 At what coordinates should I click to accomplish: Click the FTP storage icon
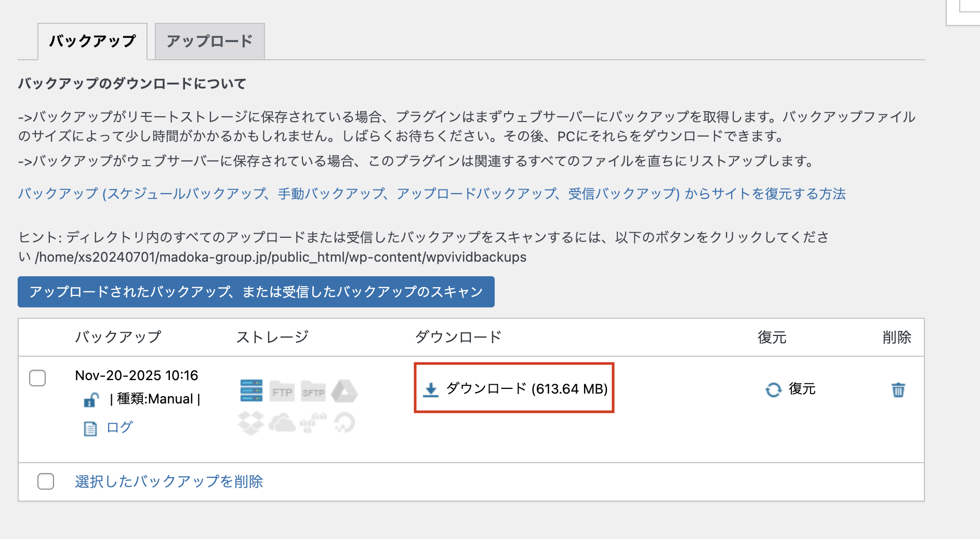pos(281,392)
